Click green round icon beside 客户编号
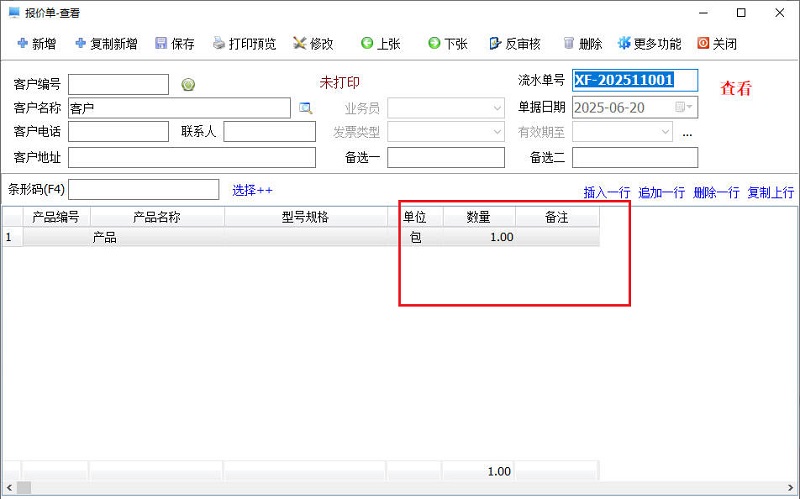Image resolution: width=800 pixels, height=499 pixels. 188,85
